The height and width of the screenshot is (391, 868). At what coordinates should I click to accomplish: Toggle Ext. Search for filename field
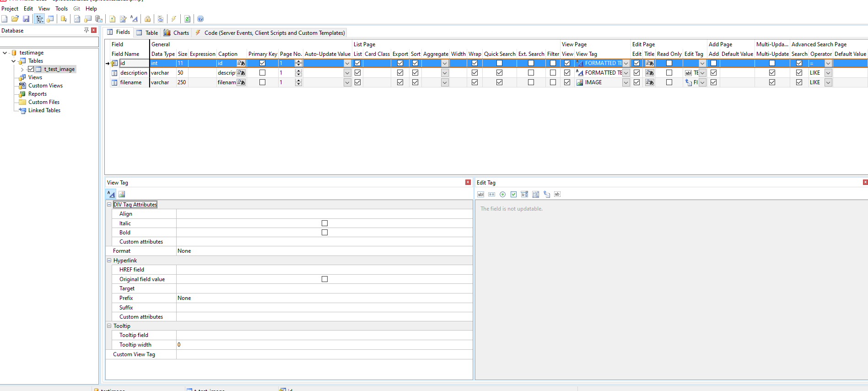point(531,82)
